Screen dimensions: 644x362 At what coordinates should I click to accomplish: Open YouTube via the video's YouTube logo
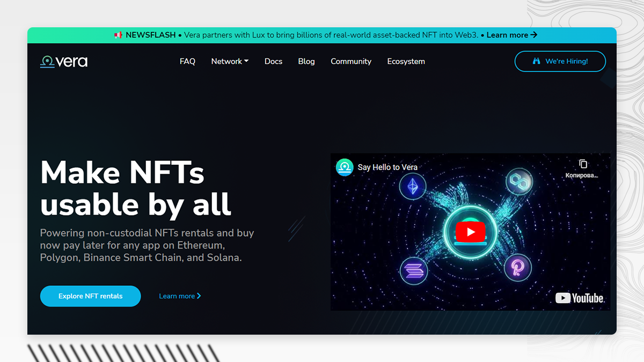580,298
